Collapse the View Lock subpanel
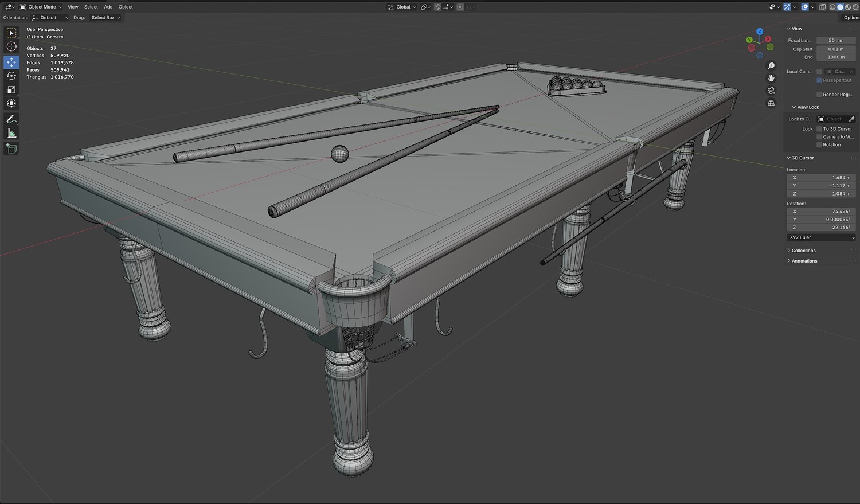The width and height of the screenshot is (860, 504). point(806,107)
